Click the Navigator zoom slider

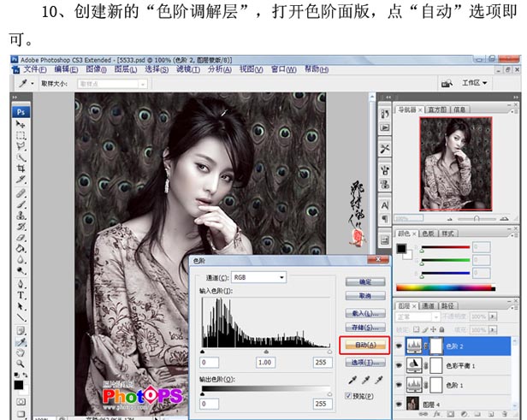coord(477,219)
